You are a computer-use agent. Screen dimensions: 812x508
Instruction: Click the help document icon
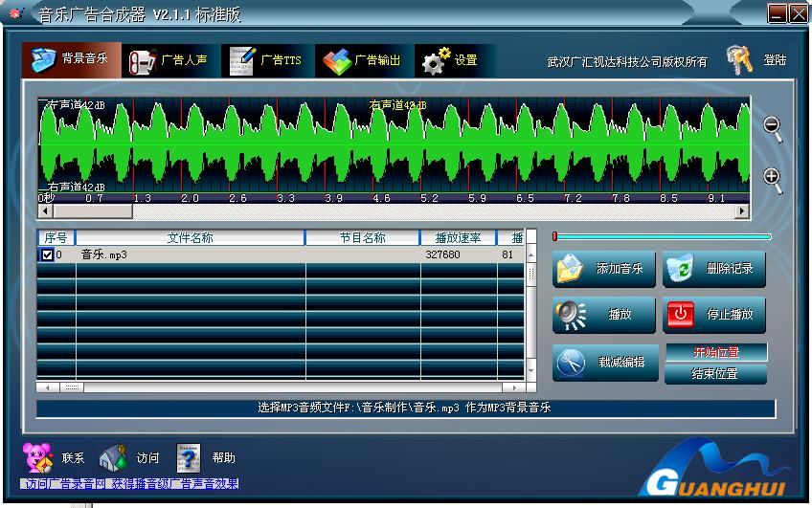click(188, 457)
